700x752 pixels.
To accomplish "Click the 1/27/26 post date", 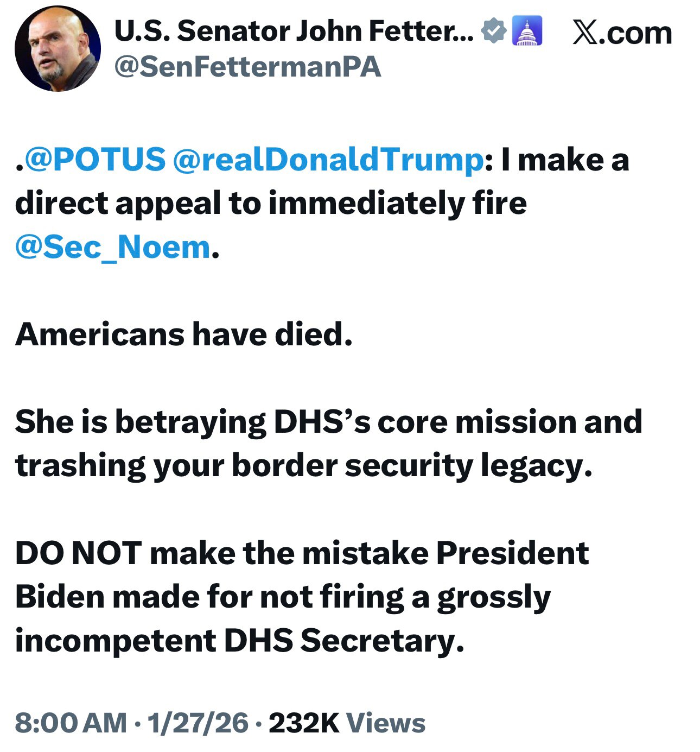I will click(x=198, y=723).
